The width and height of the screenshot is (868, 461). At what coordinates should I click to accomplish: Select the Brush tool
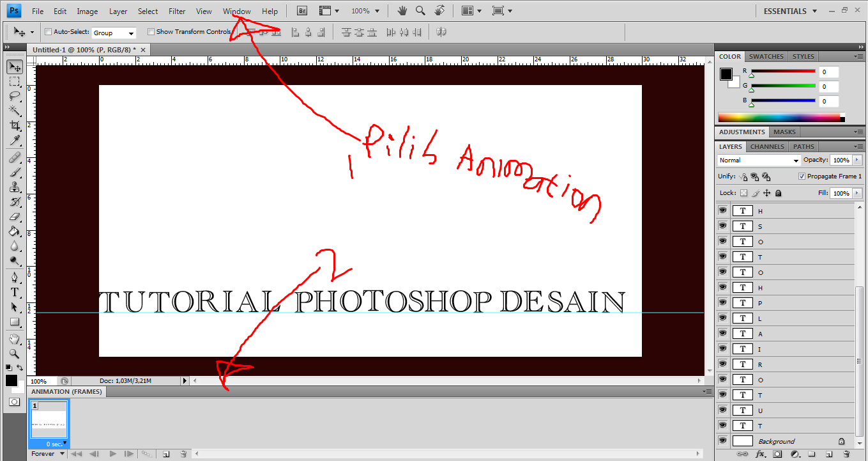click(x=15, y=172)
